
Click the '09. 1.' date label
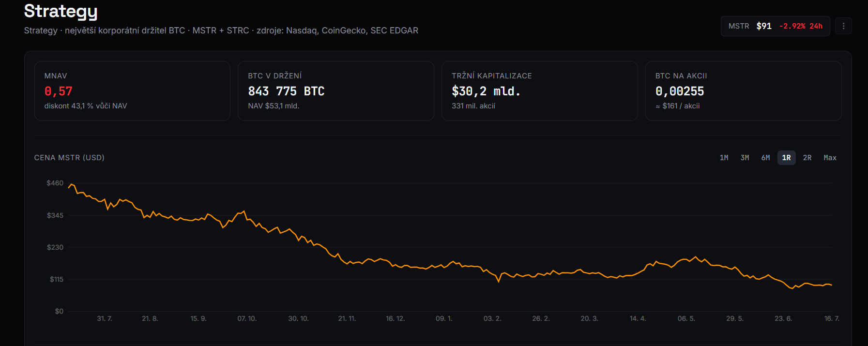click(444, 318)
